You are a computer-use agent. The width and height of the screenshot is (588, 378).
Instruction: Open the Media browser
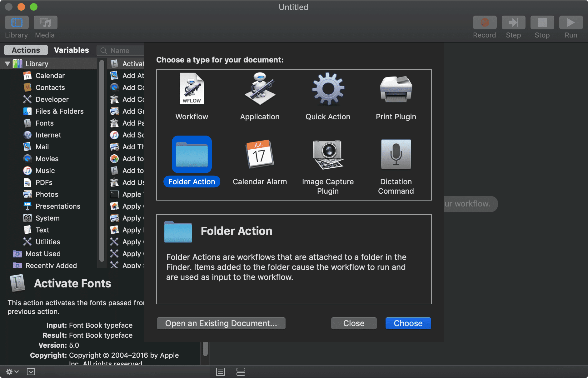coord(46,22)
